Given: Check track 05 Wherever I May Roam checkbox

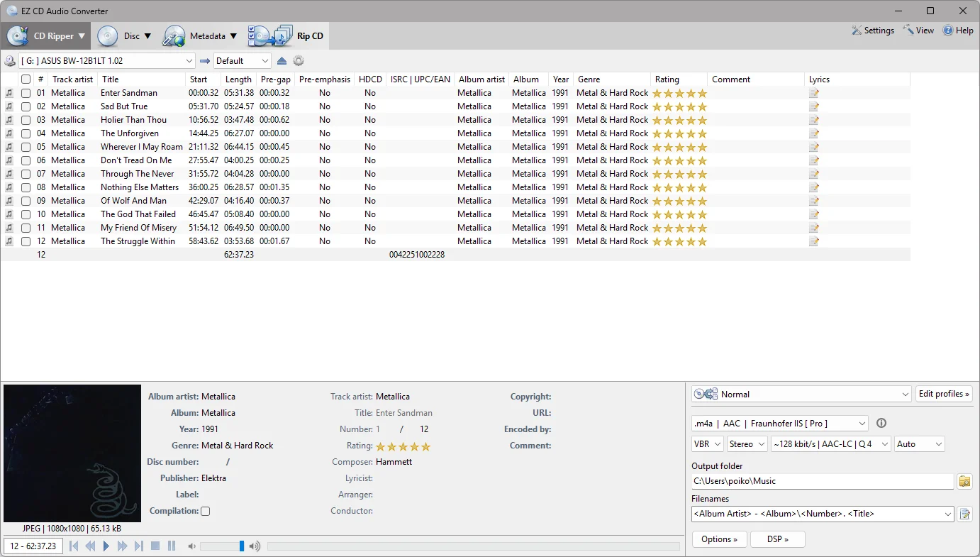Looking at the screenshot, I should (26, 147).
